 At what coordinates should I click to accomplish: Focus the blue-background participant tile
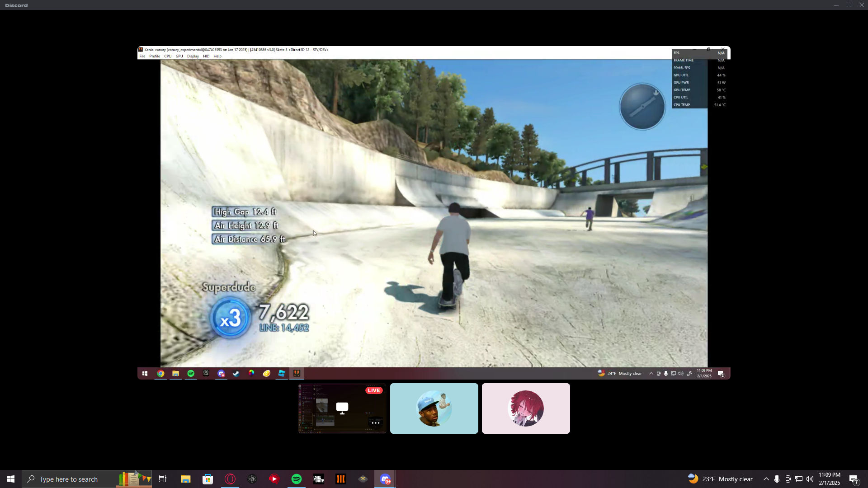[434, 408]
